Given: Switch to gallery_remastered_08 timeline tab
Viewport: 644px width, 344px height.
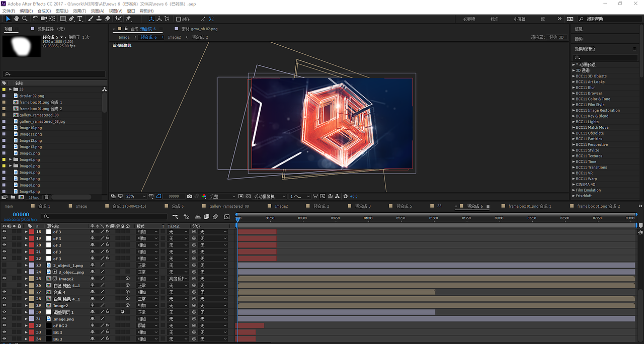Looking at the screenshot, I should [x=229, y=206].
